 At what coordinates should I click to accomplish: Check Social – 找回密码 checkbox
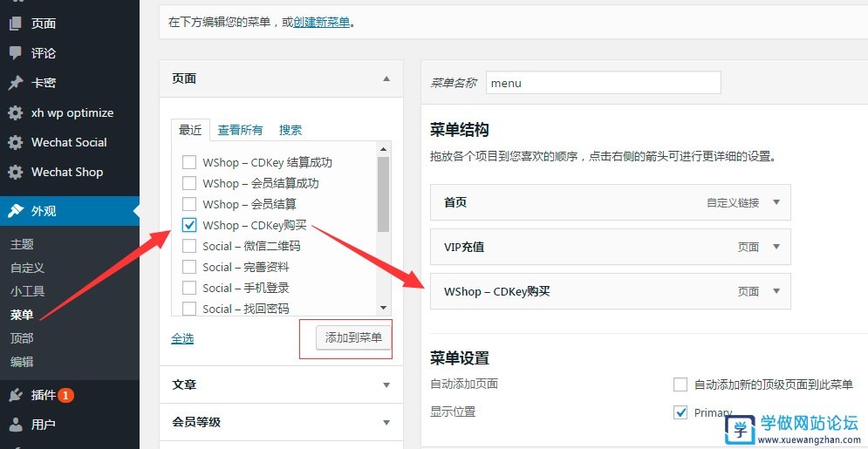click(x=189, y=309)
